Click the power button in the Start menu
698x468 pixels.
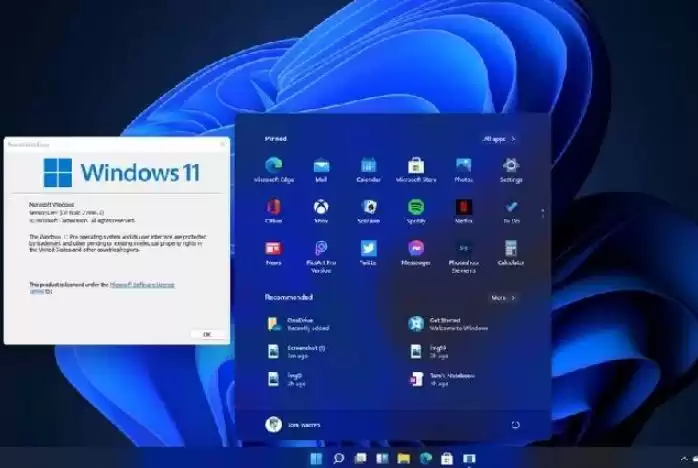coord(515,425)
